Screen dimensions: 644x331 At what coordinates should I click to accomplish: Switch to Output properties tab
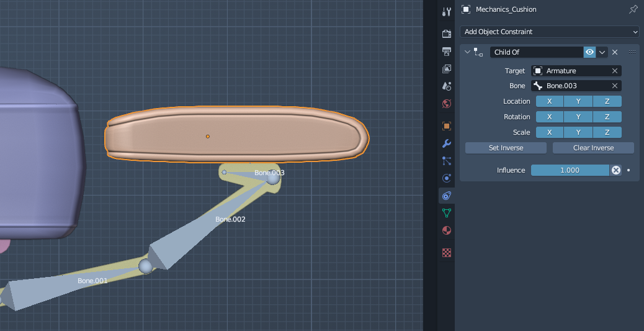click(446, 51)
